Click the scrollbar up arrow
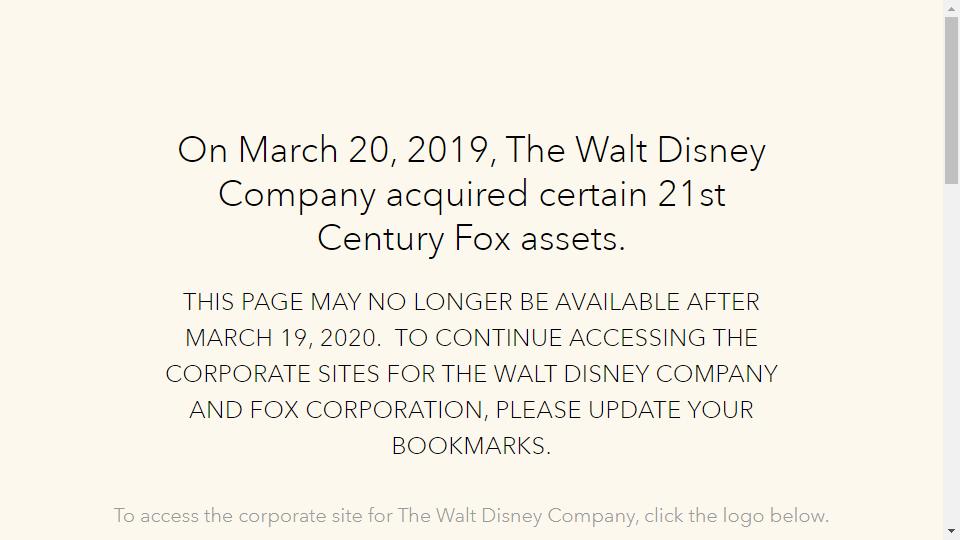This screenshot has height=540, width=960. coord(951,8)
